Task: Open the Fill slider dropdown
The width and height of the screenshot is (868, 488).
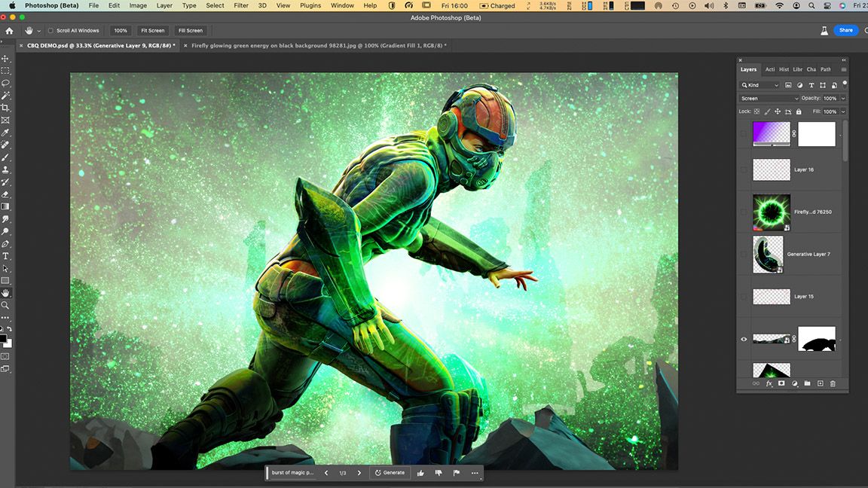Action: (843, 111)
